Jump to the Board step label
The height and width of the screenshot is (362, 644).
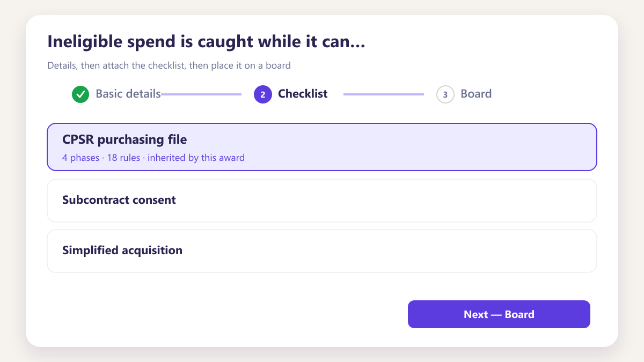coord(476,94)
